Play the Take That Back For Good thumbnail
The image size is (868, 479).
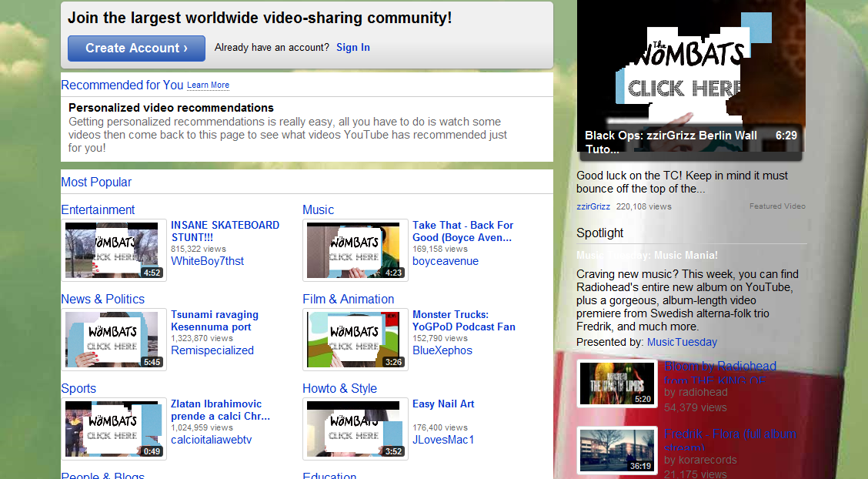point(355,250)
